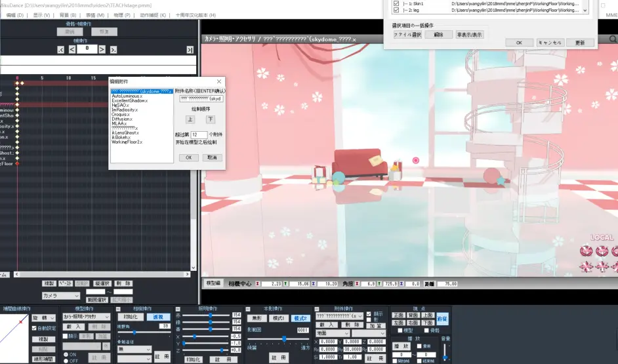Image resolution: width=618 pixels, height=364 pixels.
Task: Toggle the 2: leg checkbox in MME dialog
Action: coord(396,10)
